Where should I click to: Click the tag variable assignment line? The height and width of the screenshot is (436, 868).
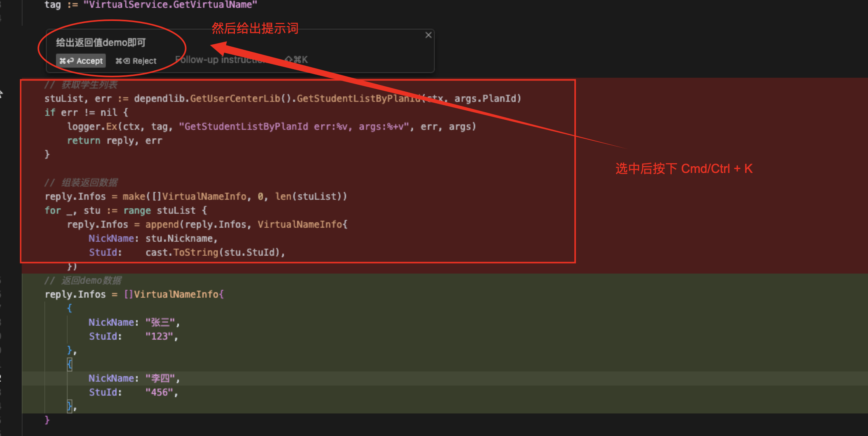pyautogui.click(x=151, y=5)
